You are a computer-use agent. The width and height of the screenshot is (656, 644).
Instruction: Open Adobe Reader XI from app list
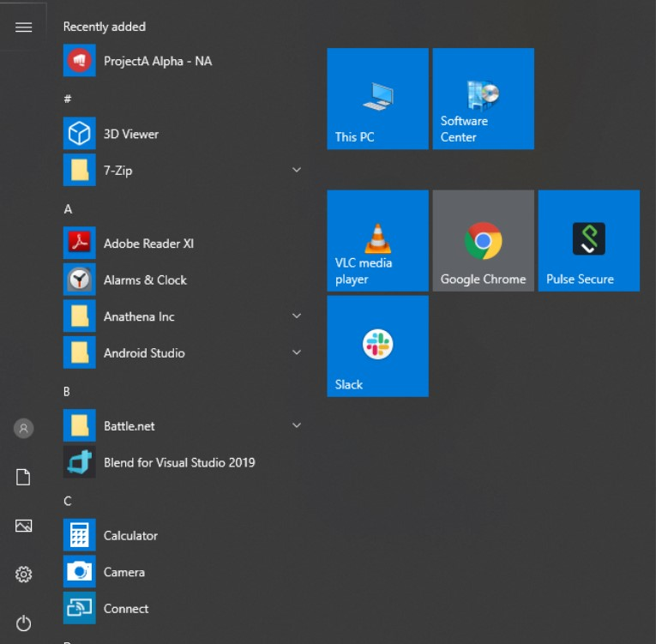coord(148,244)
